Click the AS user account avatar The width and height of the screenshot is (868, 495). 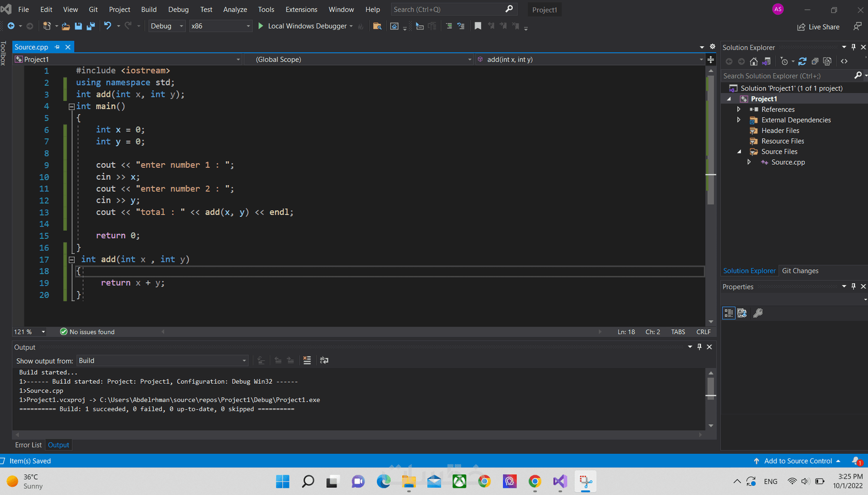[778, 9]
